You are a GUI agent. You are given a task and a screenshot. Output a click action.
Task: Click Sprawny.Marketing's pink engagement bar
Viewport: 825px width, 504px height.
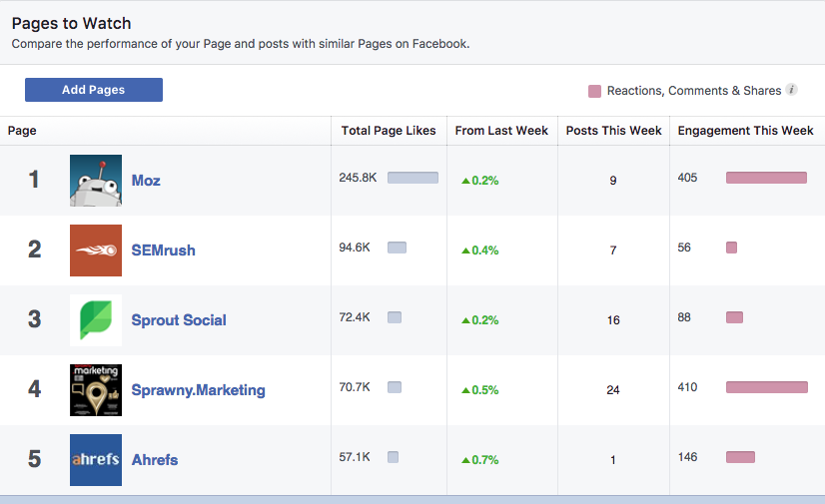[767, 387]
